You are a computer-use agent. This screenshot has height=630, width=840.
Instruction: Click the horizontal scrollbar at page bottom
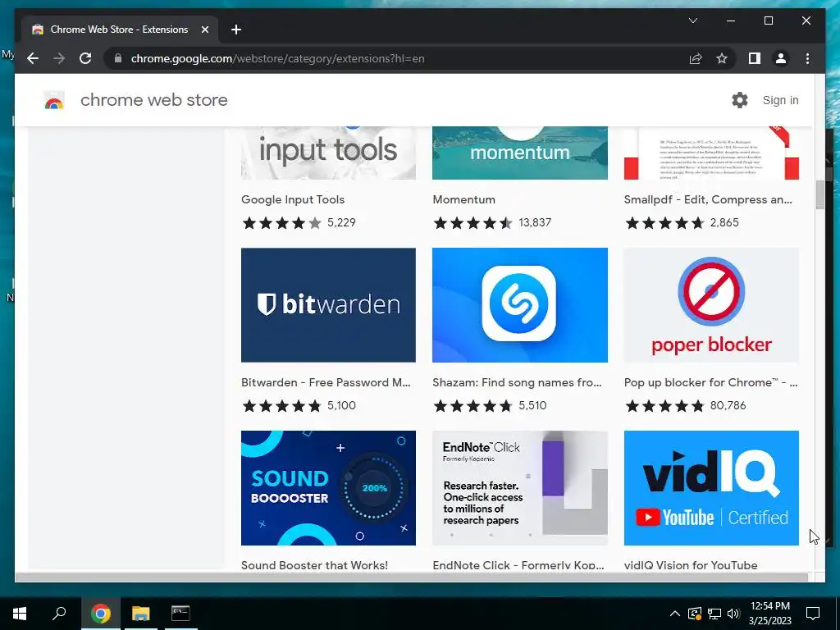pos(412,577)
